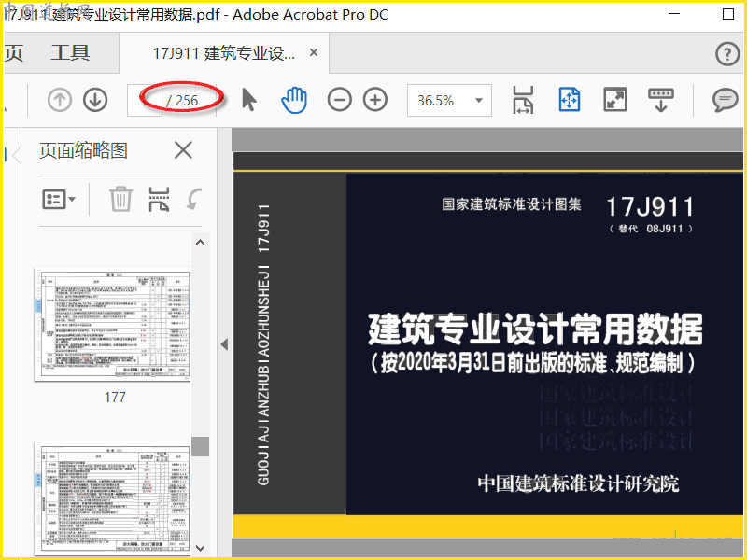Zoom in with plus button
This screenshot has width=747, height=560.
click(x=375, y=100)
